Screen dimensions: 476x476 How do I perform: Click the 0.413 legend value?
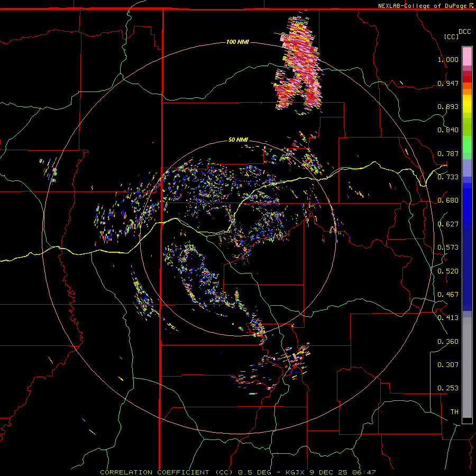[x=448, y=317]
